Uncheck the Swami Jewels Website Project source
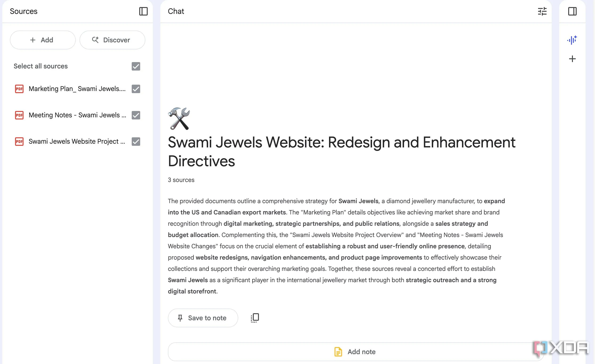Image resolution: width=595 pixels, height=364 pixels. pyautogui.click(x=136, y=142)
